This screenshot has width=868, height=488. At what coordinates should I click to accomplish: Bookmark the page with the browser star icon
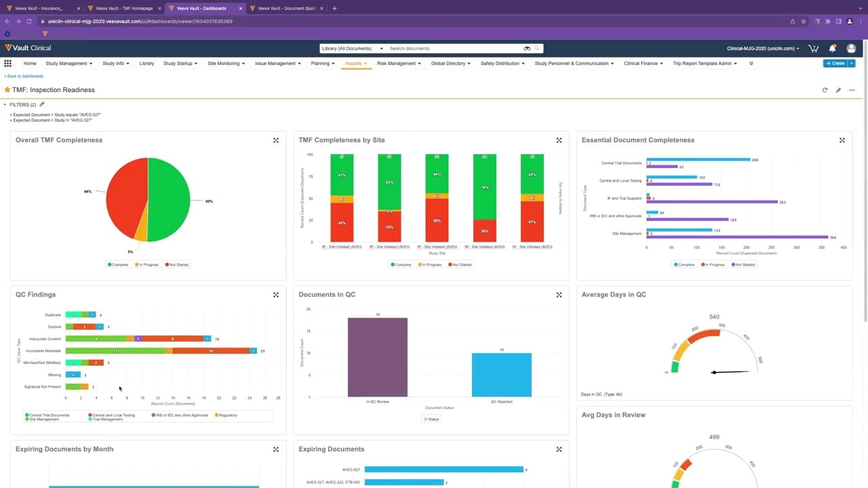804,21
